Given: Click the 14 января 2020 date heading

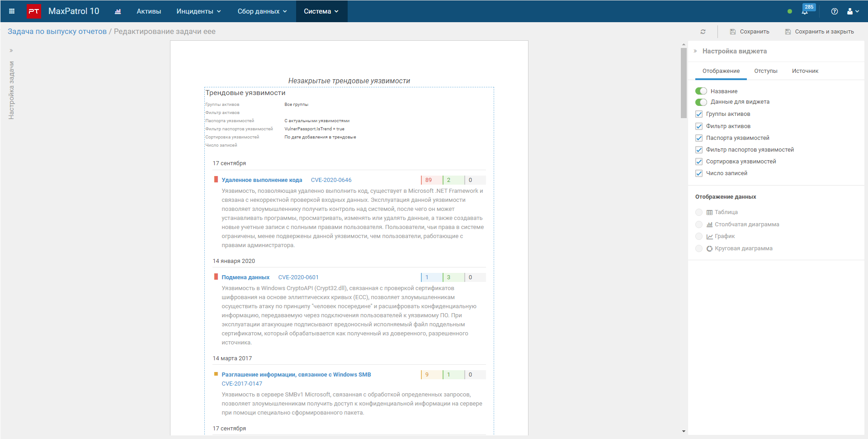Looking at the screenshot, I should (234, 261).
